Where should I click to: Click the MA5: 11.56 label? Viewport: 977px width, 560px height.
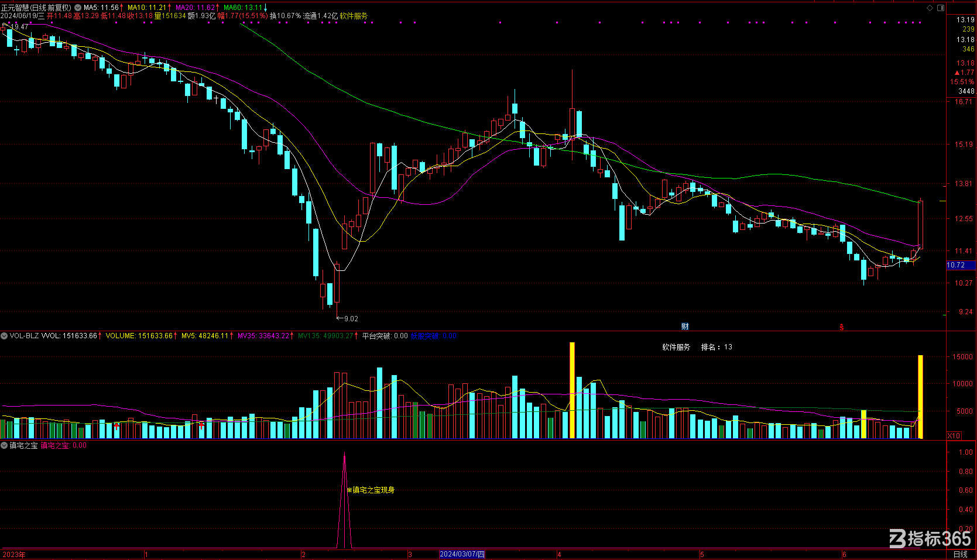pyautogui.click(x=101, y=8)
